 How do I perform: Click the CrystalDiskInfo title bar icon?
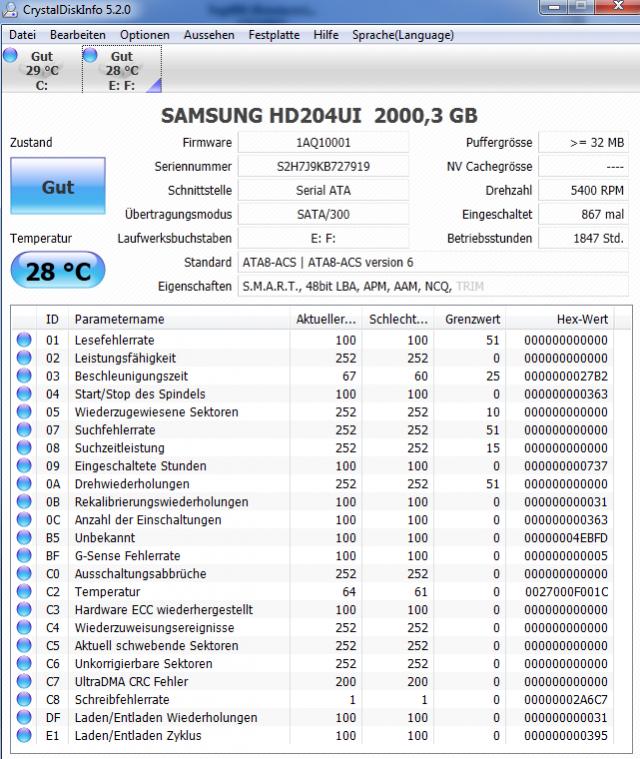point(10,9)
